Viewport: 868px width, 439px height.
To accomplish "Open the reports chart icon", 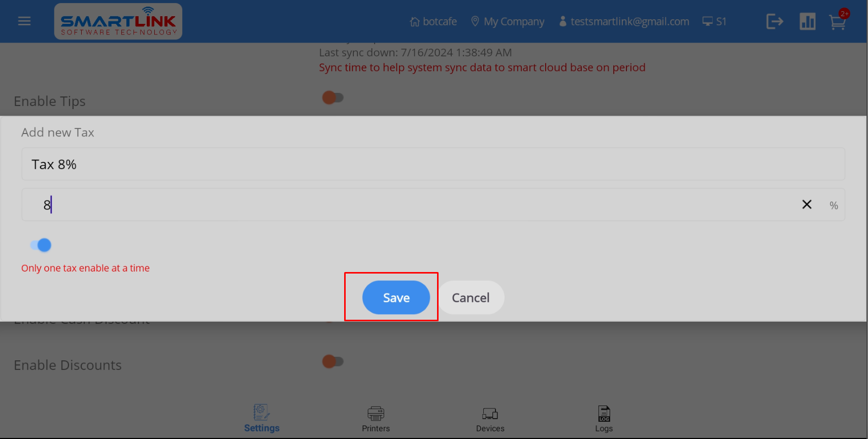I will click(808, 21).
